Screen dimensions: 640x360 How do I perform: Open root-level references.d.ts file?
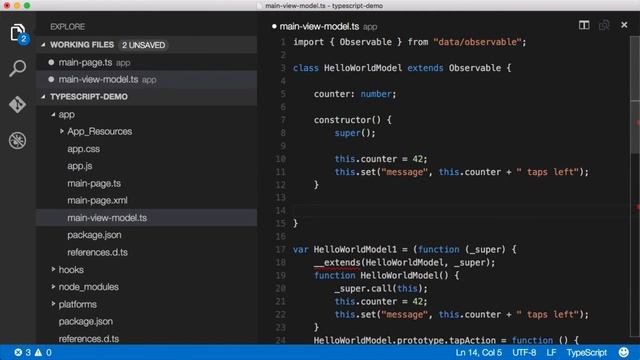(x=89, y=339)
